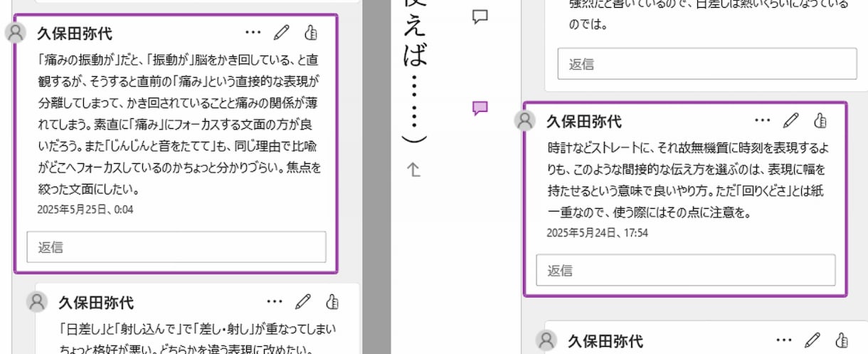
Task: Open more options on the 「日差し」 comment
Action: coord(275,302)
